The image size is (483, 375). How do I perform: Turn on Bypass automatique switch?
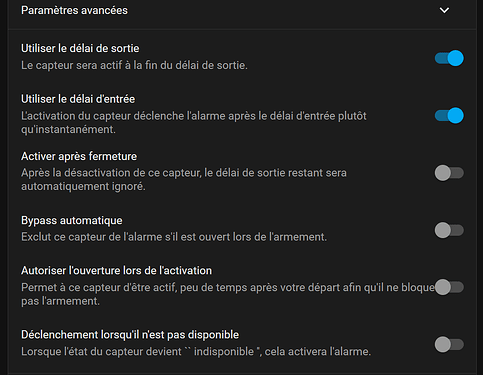click(449, 230)
